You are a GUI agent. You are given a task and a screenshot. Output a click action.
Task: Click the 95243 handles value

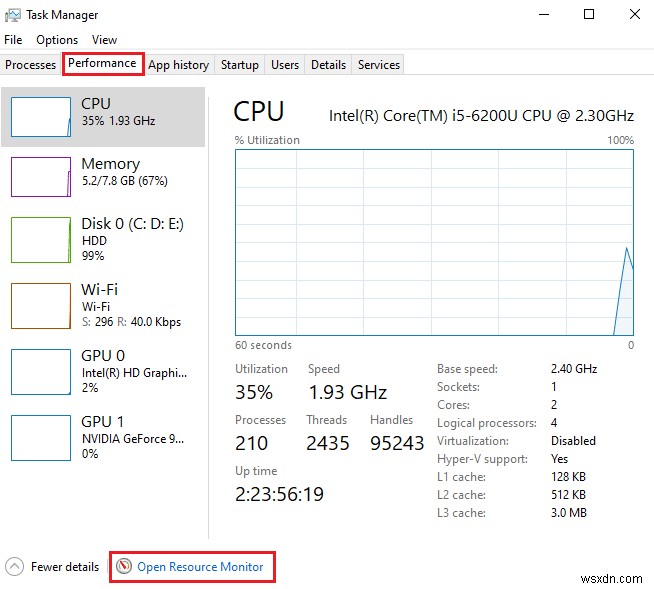pos(397,443)
